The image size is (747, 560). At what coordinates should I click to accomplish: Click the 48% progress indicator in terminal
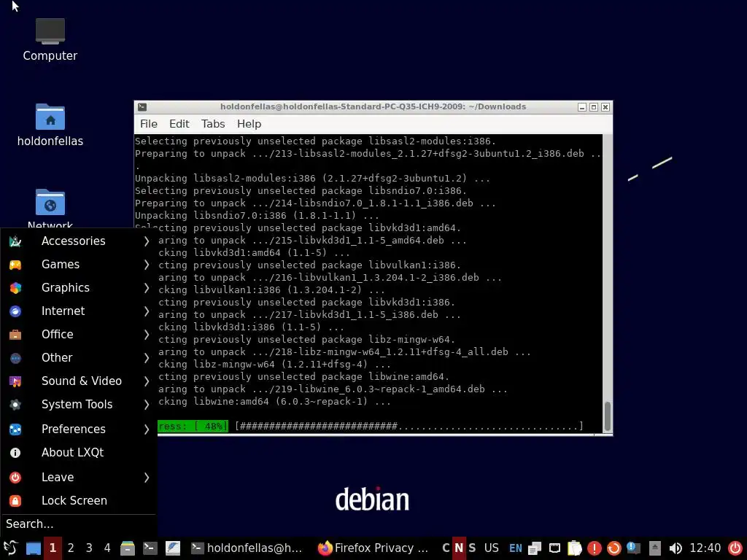coord(193,426)
